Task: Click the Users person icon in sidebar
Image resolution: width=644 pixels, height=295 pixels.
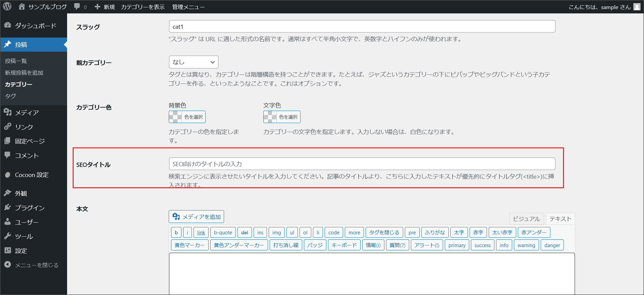Action: 8,222
